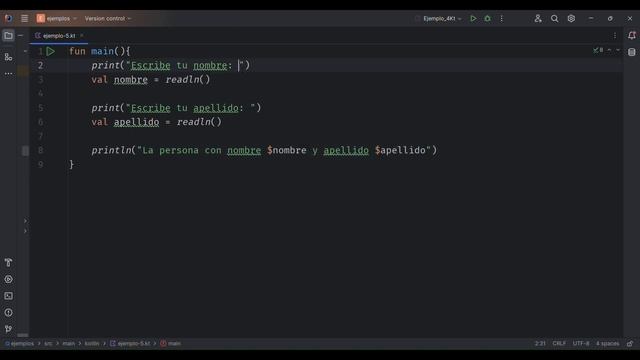This screenshot has width=640, height=360.
Task: Click val nombre declaration on line 3
Action: tap(119, 80)
